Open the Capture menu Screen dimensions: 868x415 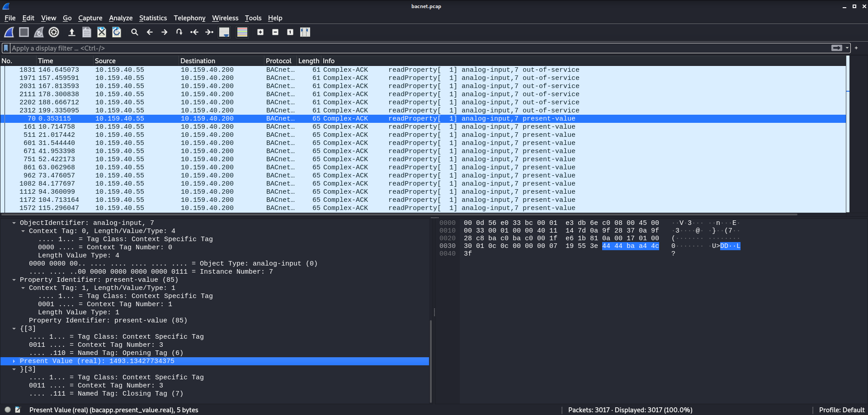pos(90,18)
